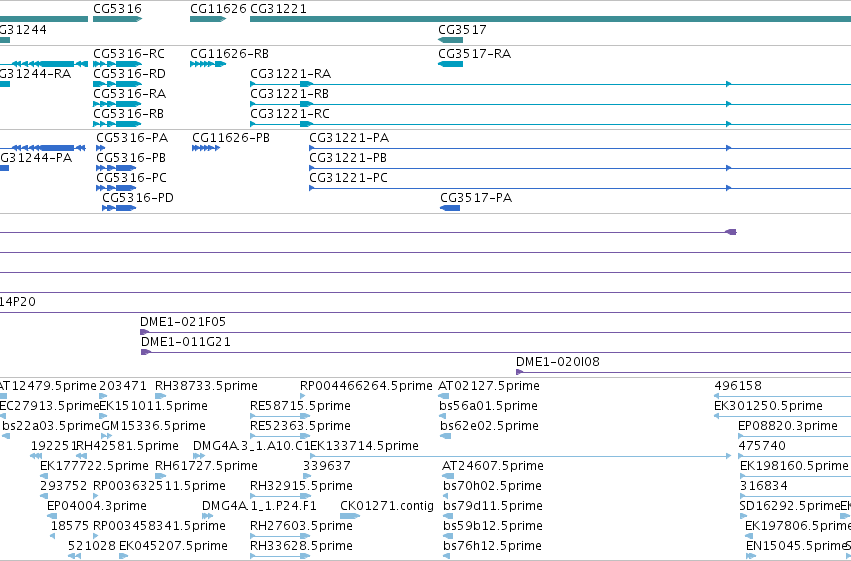Screen dimensions: 851x561
Task: Click EST EP04004.3prime
Action: (x=97, y=506)
